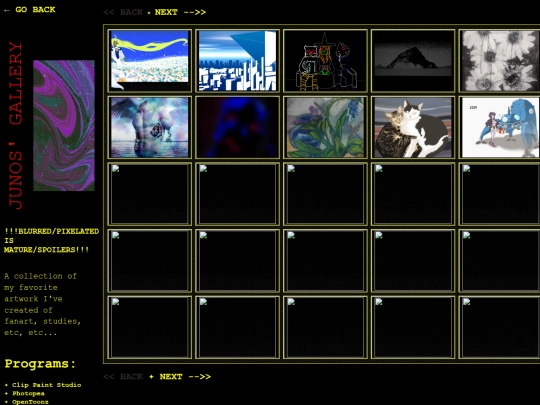Image resolution: width=540 pixels, height=405 pixels.
Task: Click greyed BACK link at top
Action: point(123,12)
